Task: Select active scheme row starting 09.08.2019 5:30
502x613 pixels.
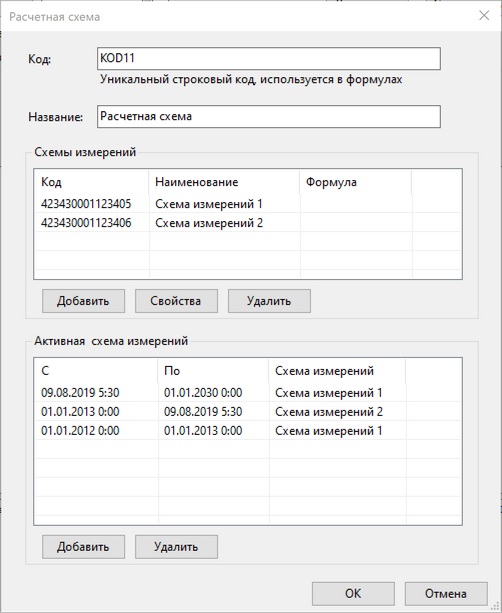Action: click(248, 393)
